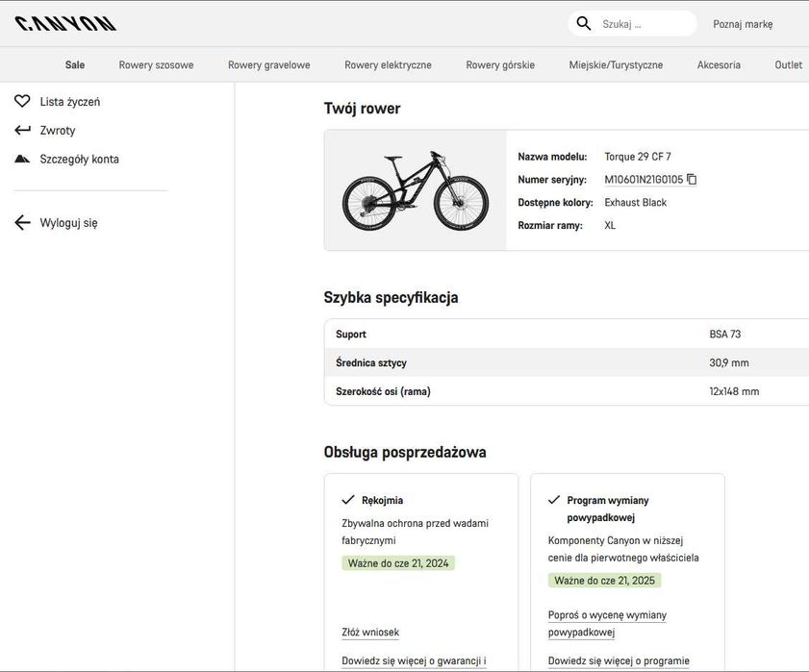Click Poproś o wycenę wymiany powypadkowej
The width and height of the screenshot is (809, 672).
click(x=607, y=623)
